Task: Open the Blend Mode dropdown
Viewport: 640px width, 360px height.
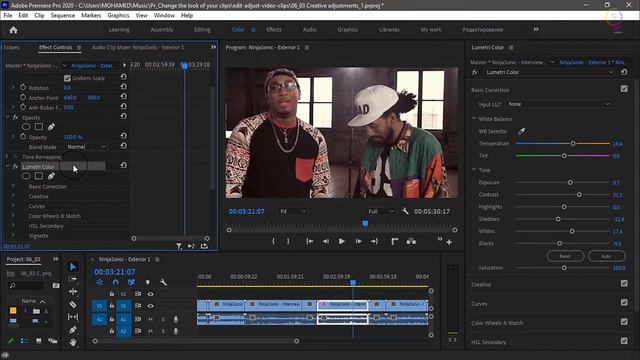Action: click(86, 147)
